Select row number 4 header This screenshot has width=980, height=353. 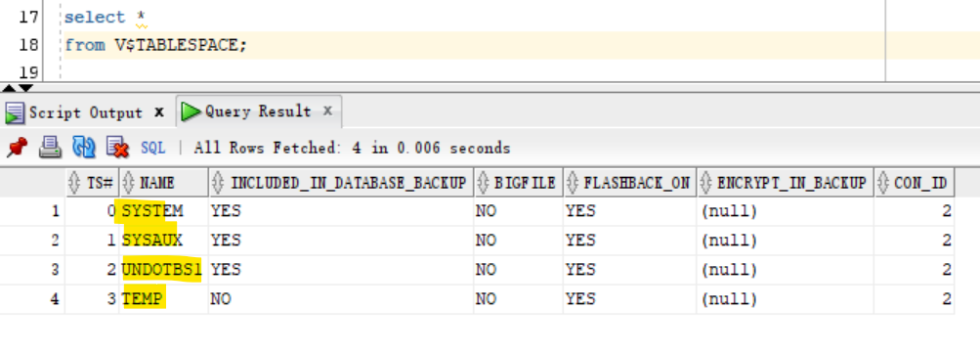(32, 299)
